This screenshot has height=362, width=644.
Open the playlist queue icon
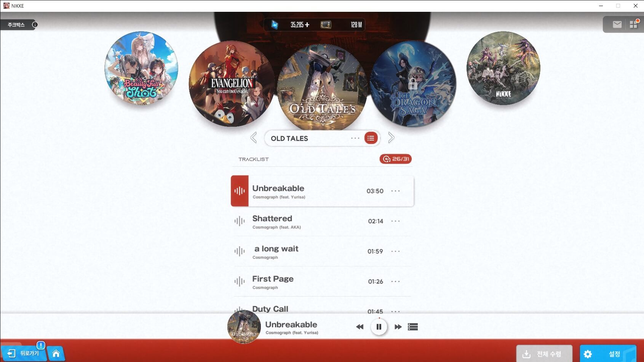413,327
